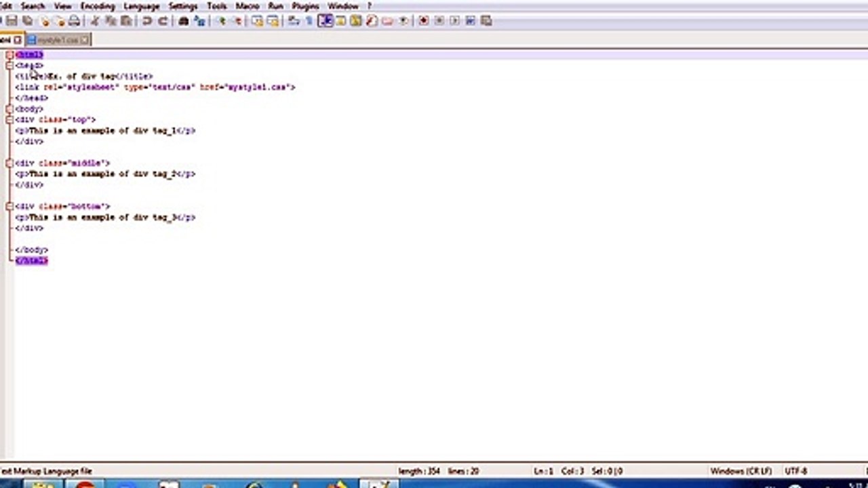Image resolution: width=868 pixels, height=488 pixels.
Task: Click the Save Recorded Macro icon
Action: click(486, 21)
